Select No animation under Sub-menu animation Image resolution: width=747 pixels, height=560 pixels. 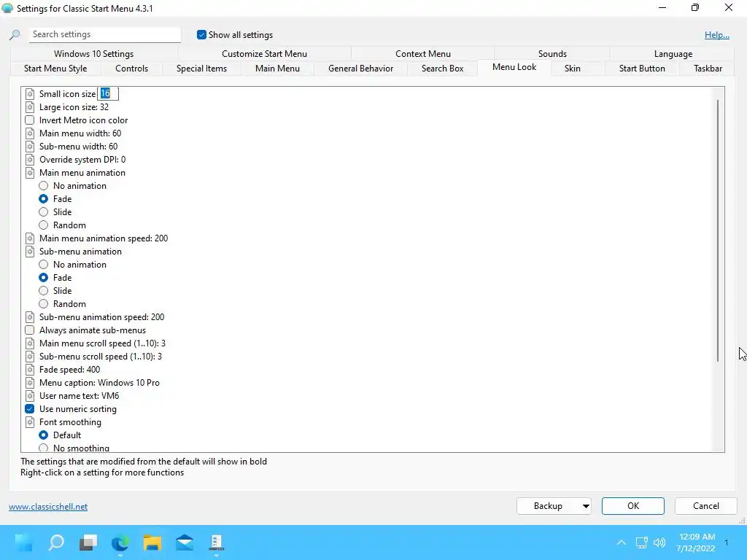coord(43,265)
